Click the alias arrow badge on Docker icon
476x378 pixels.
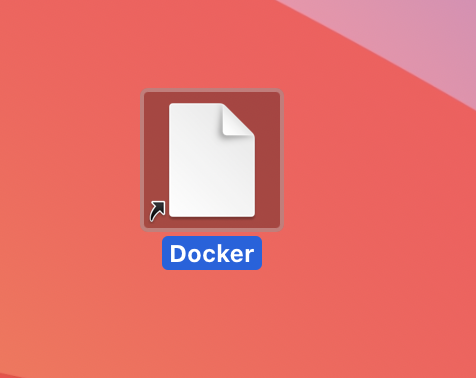[x=157, y=211]
